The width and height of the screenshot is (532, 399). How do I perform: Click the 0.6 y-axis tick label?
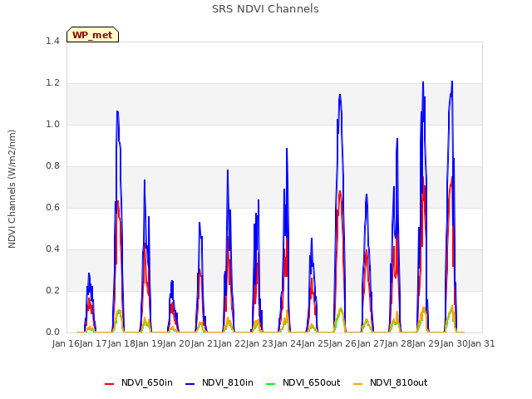click(52, 207)
